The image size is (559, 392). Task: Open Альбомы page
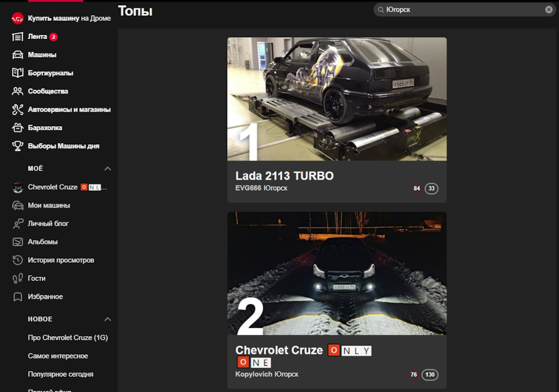(x=43, y=242)
